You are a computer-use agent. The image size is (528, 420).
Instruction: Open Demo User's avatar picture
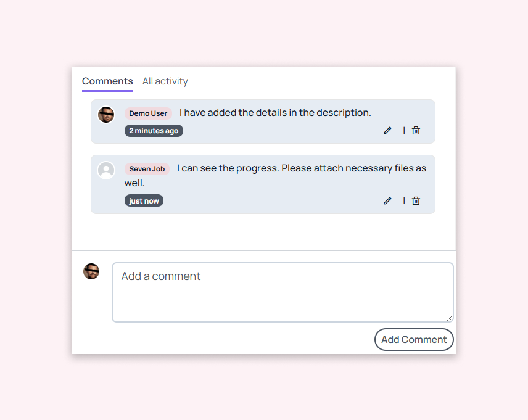pos(106,114)
